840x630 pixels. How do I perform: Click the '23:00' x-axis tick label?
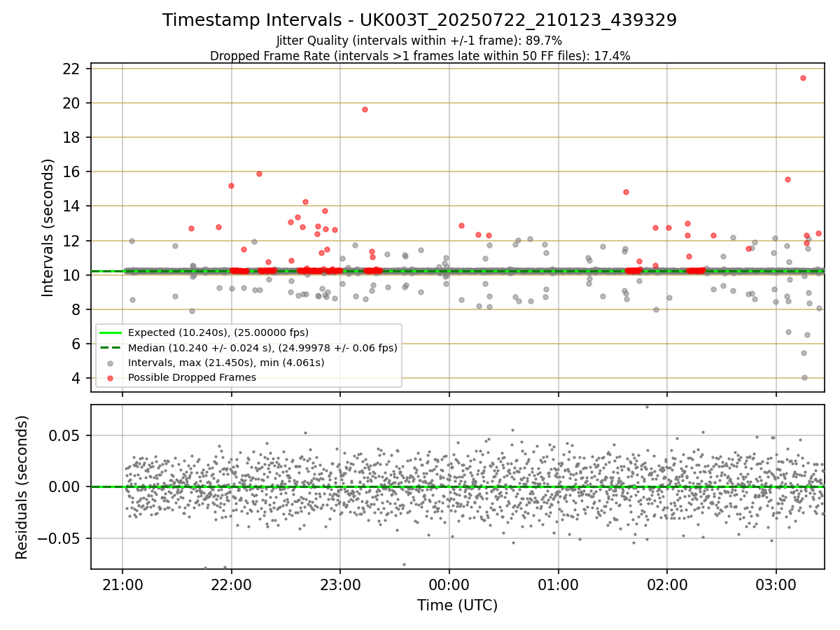tap(340, 584)
